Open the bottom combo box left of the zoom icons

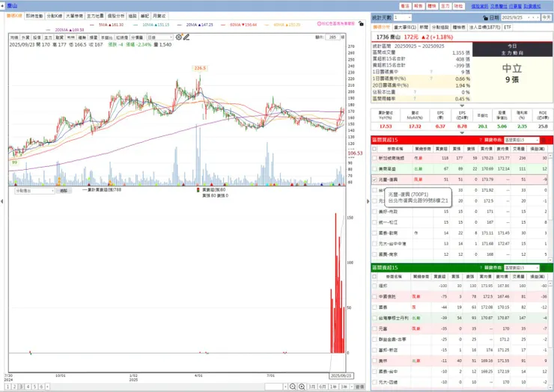click(x=276, y=387)
